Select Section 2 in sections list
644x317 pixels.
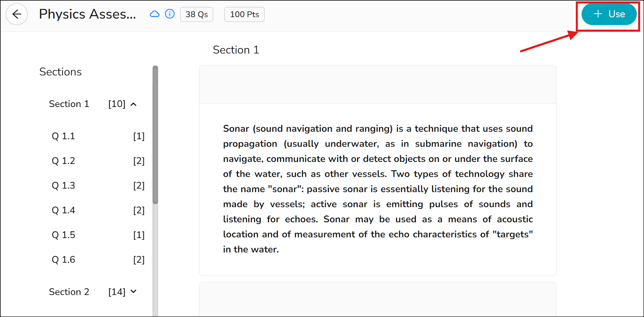[69, 292]
